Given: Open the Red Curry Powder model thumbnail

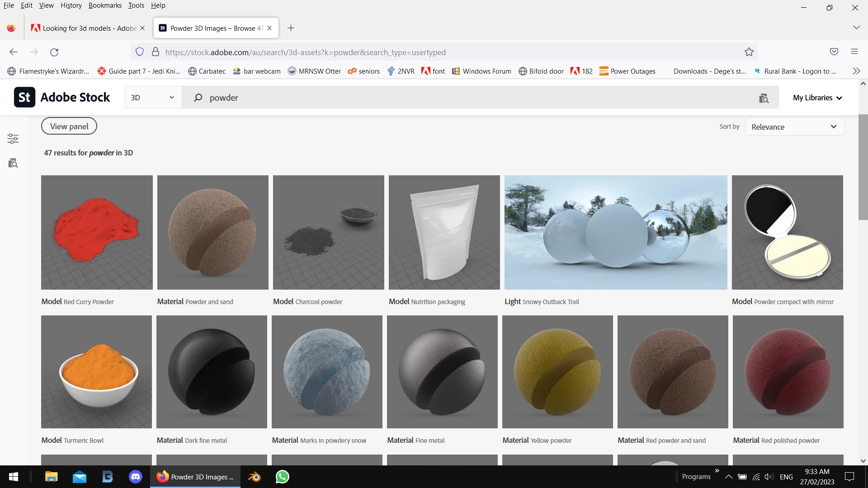Looking at the screenshot, I should (x=97, y=232).
